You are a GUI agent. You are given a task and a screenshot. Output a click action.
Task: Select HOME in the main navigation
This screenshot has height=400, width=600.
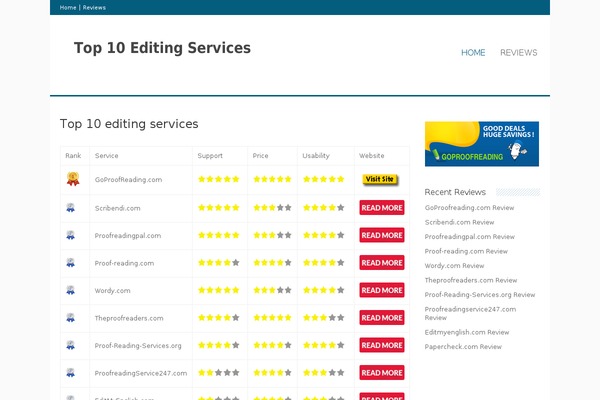[473, 53]
